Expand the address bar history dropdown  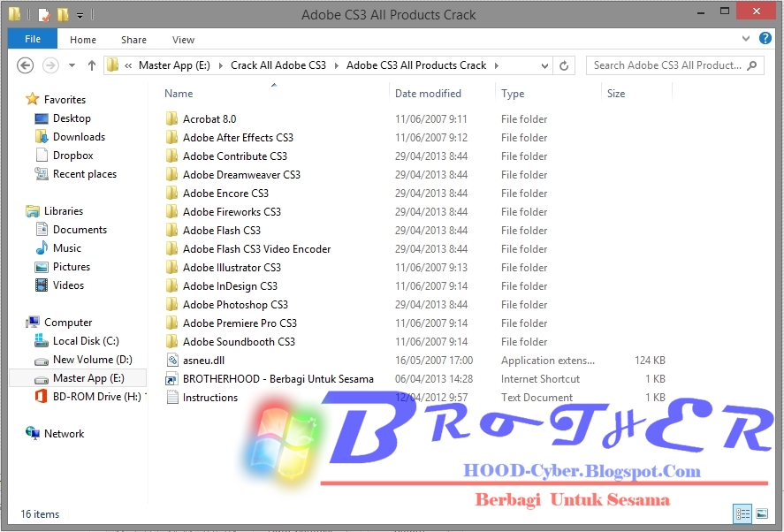point(544,65)
